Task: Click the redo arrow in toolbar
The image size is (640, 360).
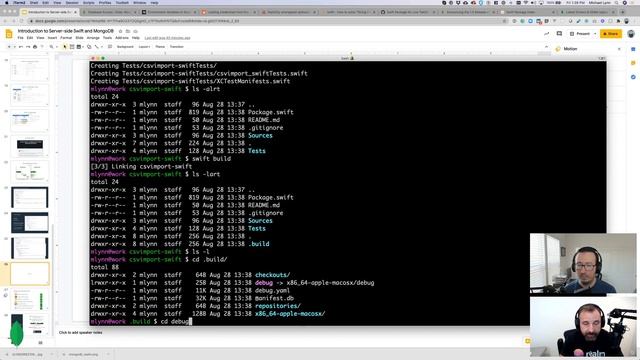Action: click(x=28, y=47)
